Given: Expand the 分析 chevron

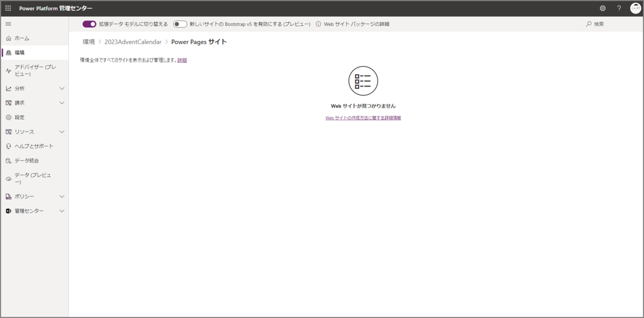Looking at the screenshot, I should (62, 89).
